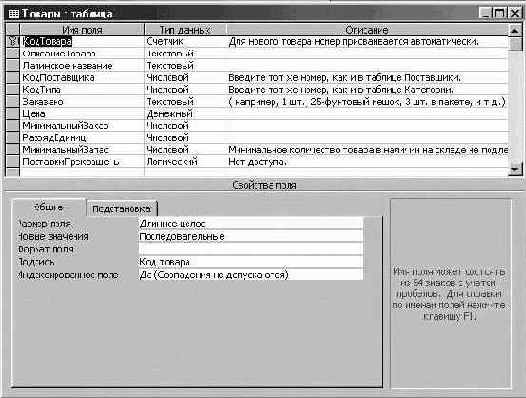The image size is (526, 398).
Task: Click the down arrow on the field list scrollbar
Action: click(515, 169)
